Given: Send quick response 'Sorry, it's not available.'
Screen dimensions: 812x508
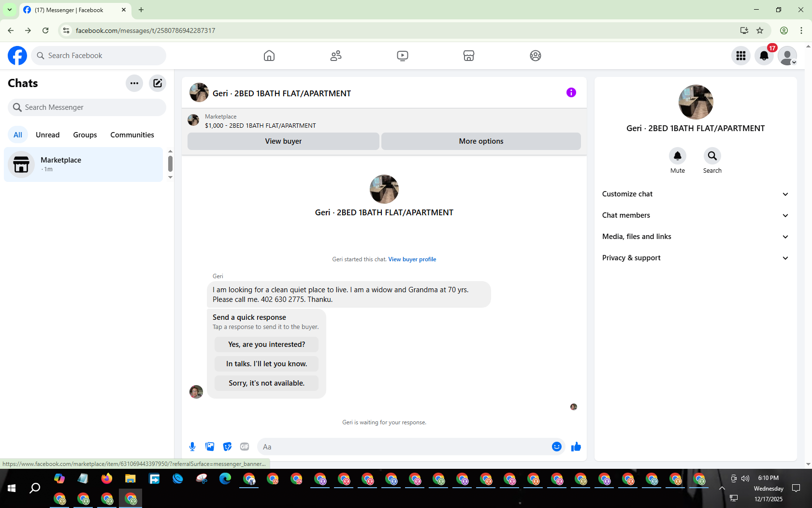Looking at the screenshot, I should (267, 383).
